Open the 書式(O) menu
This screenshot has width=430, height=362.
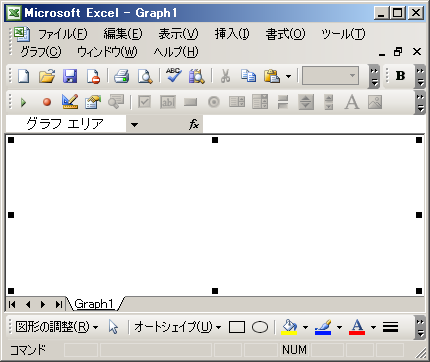pyautogui.click(x=285, y=34)
